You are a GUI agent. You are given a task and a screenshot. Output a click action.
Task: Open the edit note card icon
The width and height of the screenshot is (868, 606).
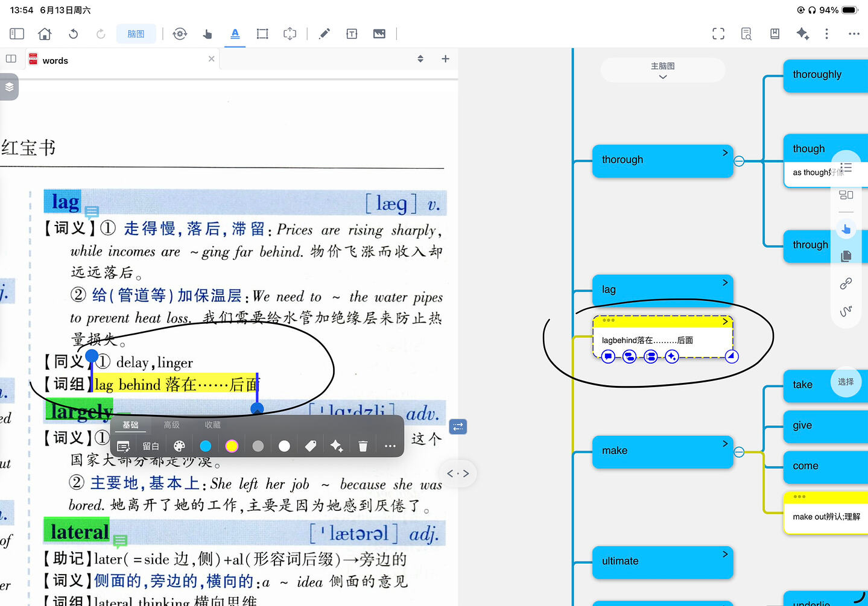click(124, 446)
